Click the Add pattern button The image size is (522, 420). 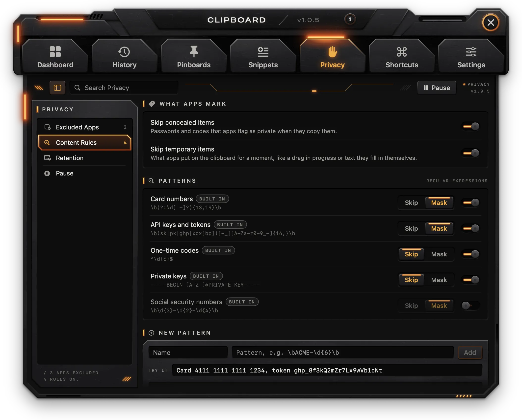470,352
